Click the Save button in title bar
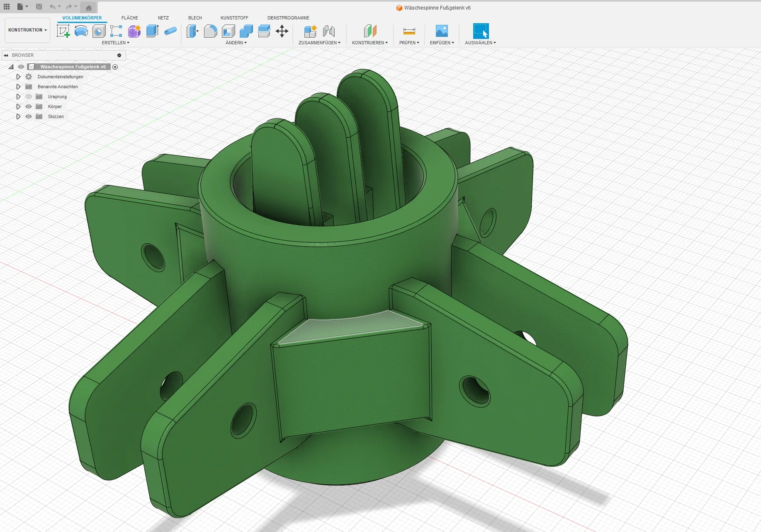 click(39, 7)
